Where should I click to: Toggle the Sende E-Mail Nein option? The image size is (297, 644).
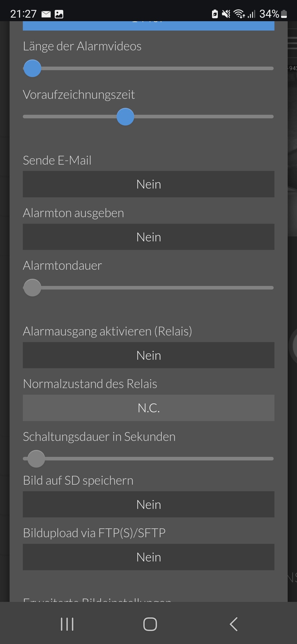pyautogui.click(x=148, y=184)
